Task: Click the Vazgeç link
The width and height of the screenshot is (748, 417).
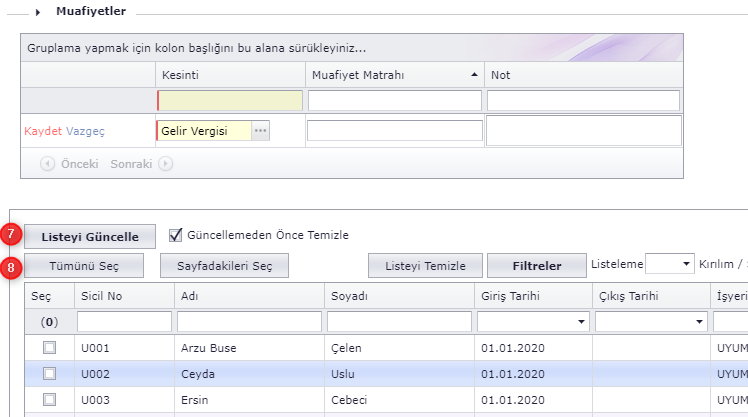Action: click(85, 131)
